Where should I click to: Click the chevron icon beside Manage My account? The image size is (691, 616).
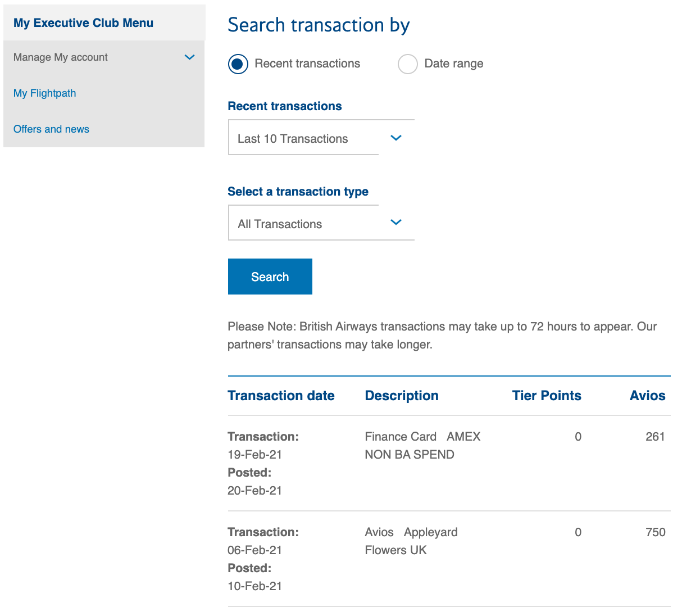click(x=190, y=57)
